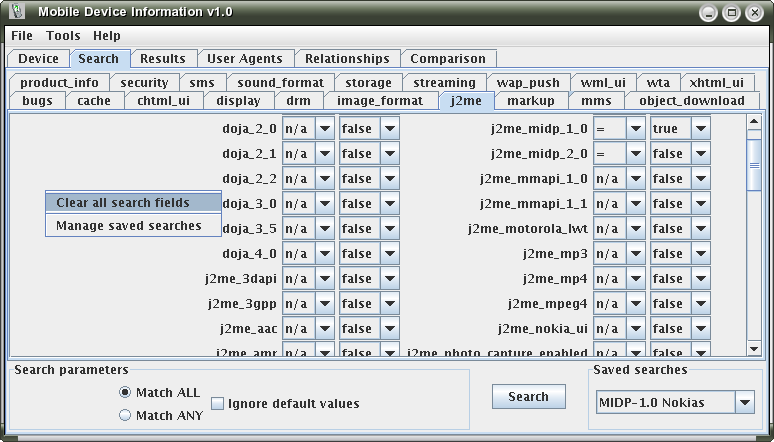Open the Comparison tab
This screenshot has height=442, width=774.
click(x=448, y=59)
